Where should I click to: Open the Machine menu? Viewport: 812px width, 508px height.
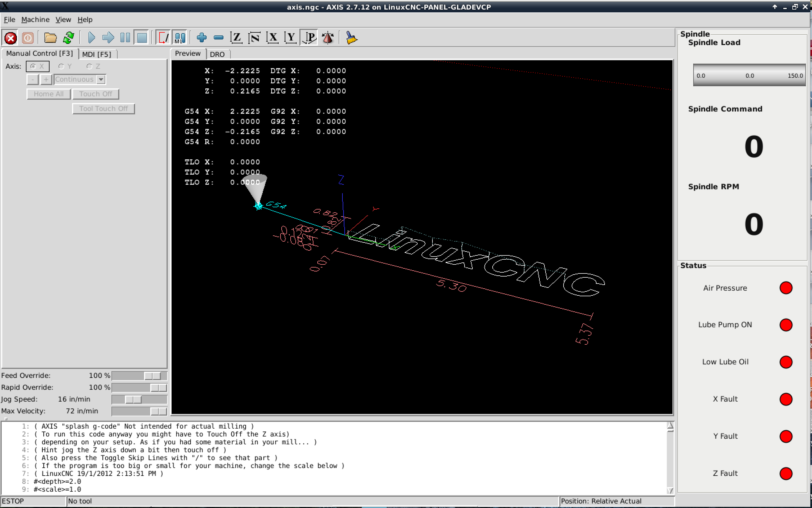tap(35, 19)
